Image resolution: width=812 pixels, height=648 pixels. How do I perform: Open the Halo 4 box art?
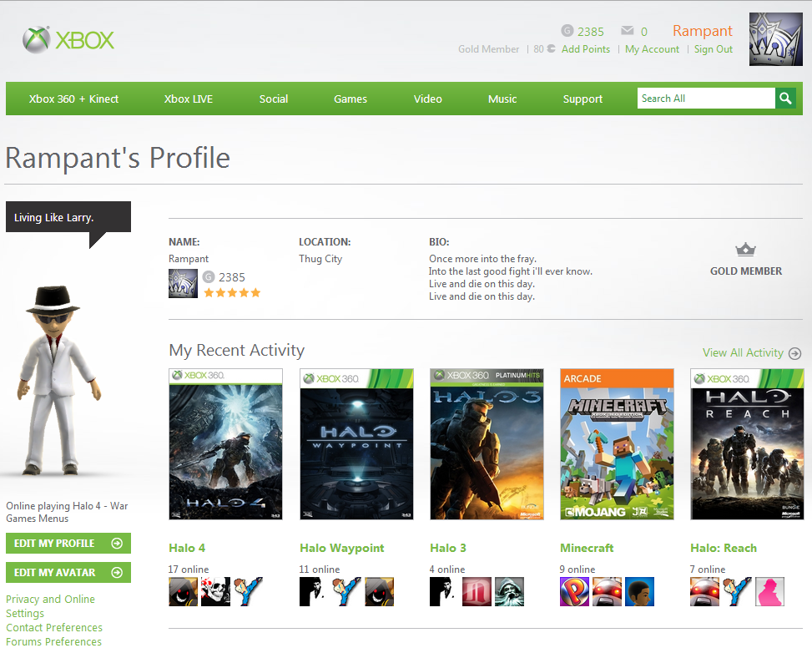pyautogui.click(x=226, y=444)
